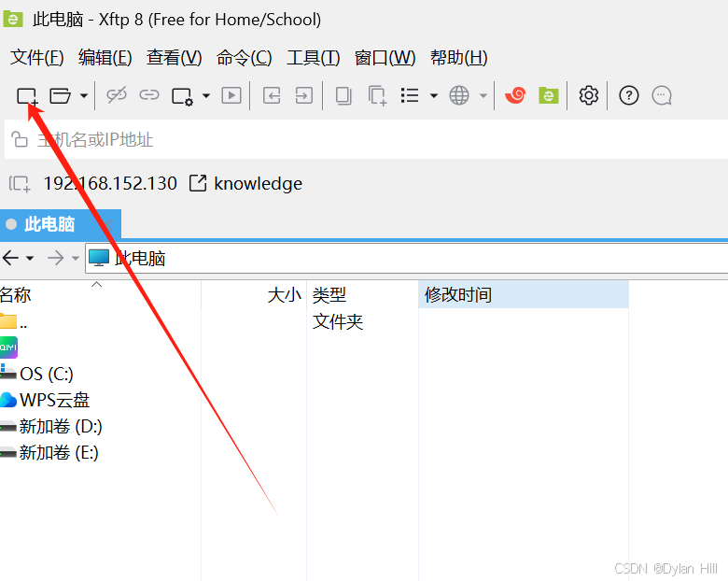
Task: Sort by the 名称 column header
Action: pos(100,294)
